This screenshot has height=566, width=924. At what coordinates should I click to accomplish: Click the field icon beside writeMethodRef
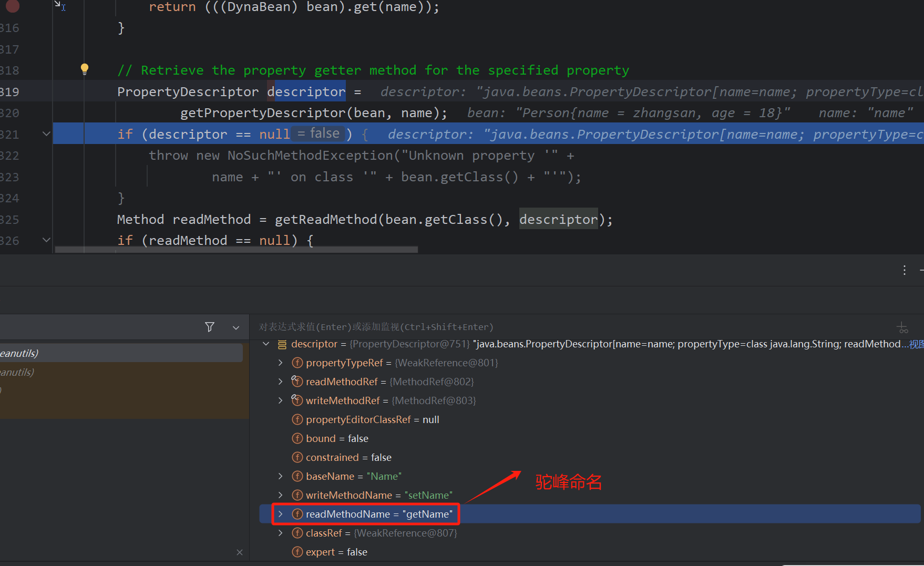click(297, 400)
